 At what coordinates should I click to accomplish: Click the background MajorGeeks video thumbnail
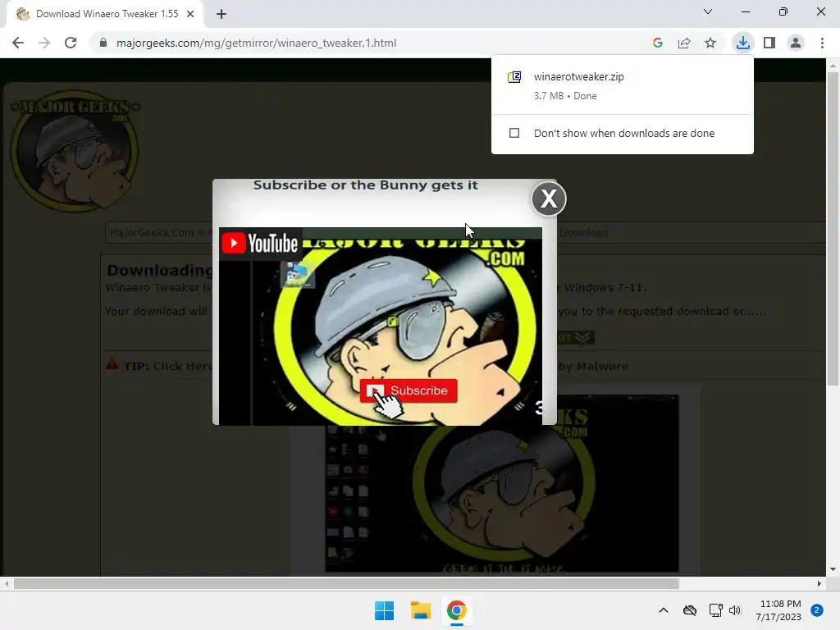coord(502,483)
